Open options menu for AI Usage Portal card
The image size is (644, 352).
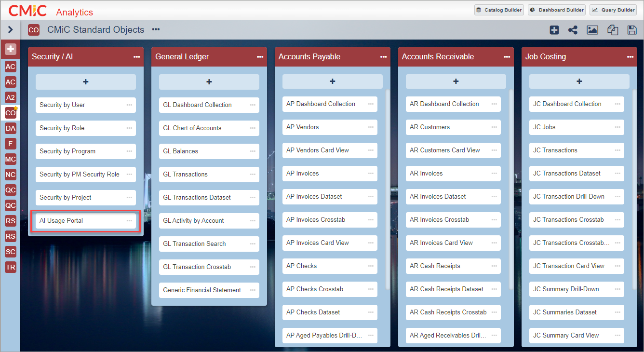pyautogui.click(x=129, y=221)
